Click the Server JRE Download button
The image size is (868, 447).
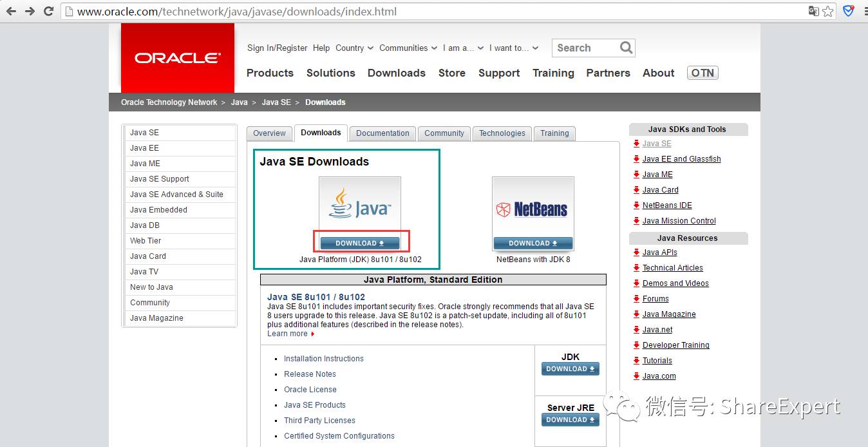[x=571, y=419]
